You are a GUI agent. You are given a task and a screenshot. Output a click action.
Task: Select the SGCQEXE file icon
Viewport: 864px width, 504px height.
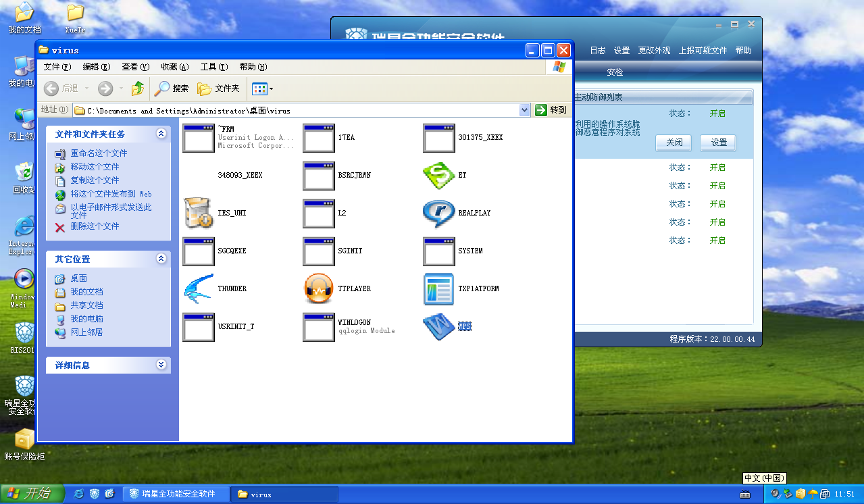[199, 251]
